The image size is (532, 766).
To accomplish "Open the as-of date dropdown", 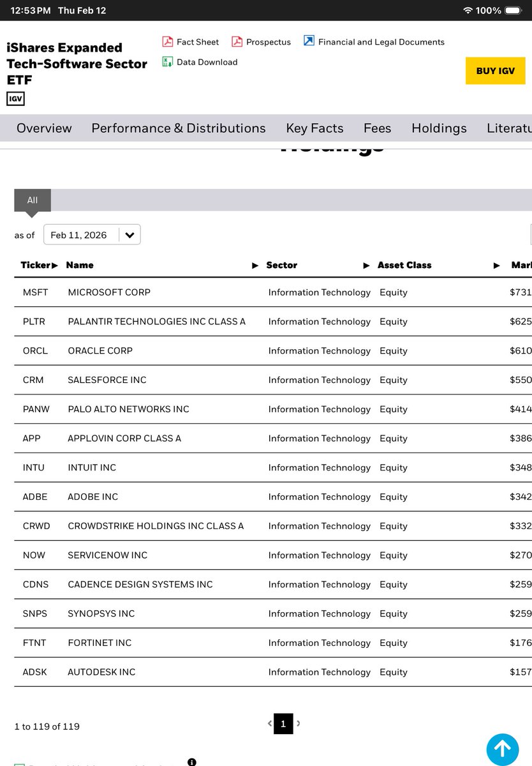I will pos(92,235).
